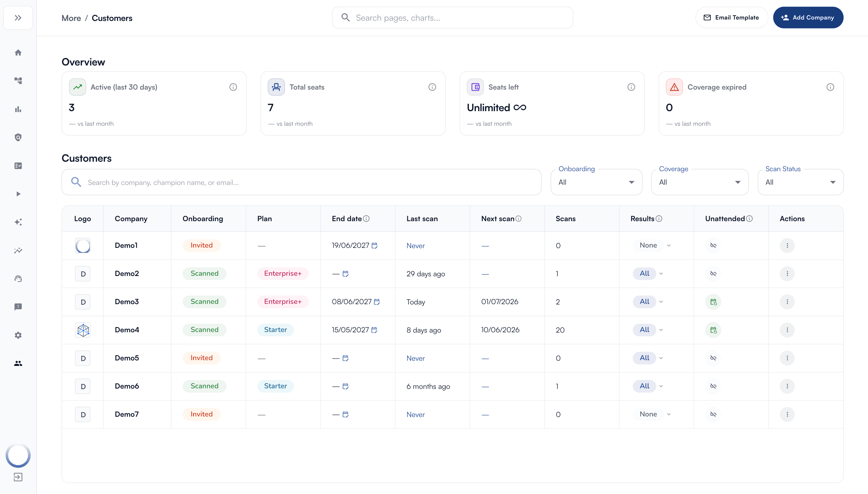
Task: Click Results column info icon
Action: click(659, 219)
